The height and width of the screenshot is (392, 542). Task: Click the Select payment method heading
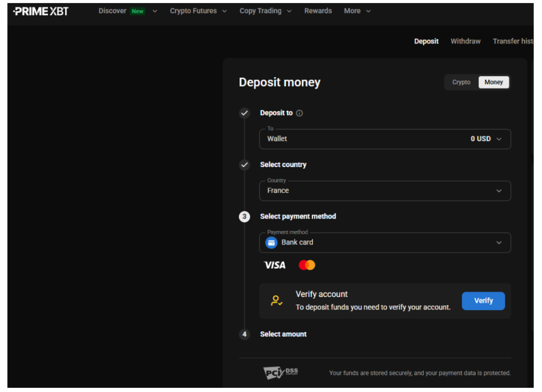coord(298,217)
